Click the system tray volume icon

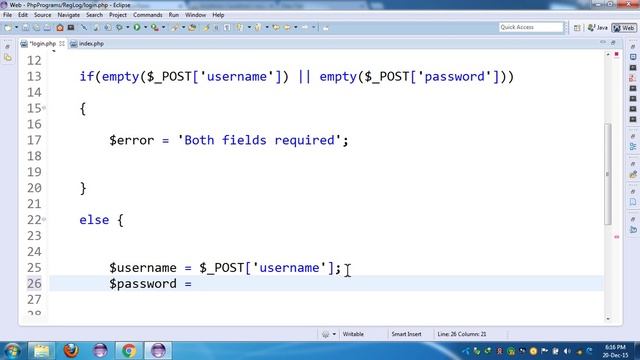tap(567, 351)
